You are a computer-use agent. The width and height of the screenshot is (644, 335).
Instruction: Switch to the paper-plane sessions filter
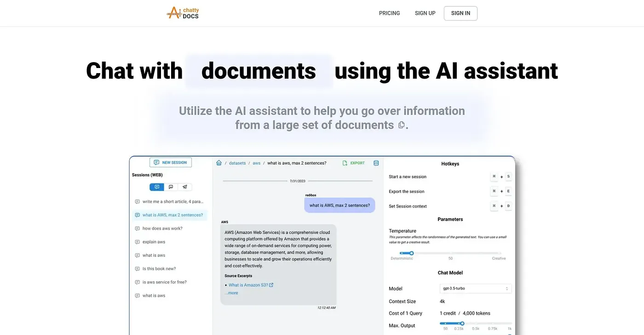coord(185,187)
